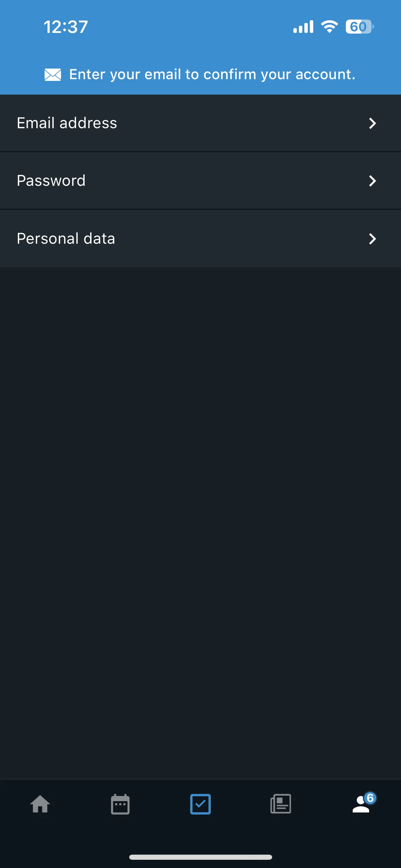Tap the 12:37 clock in status bar
Screen dimensions: 401x868
[x=66, y=27]
